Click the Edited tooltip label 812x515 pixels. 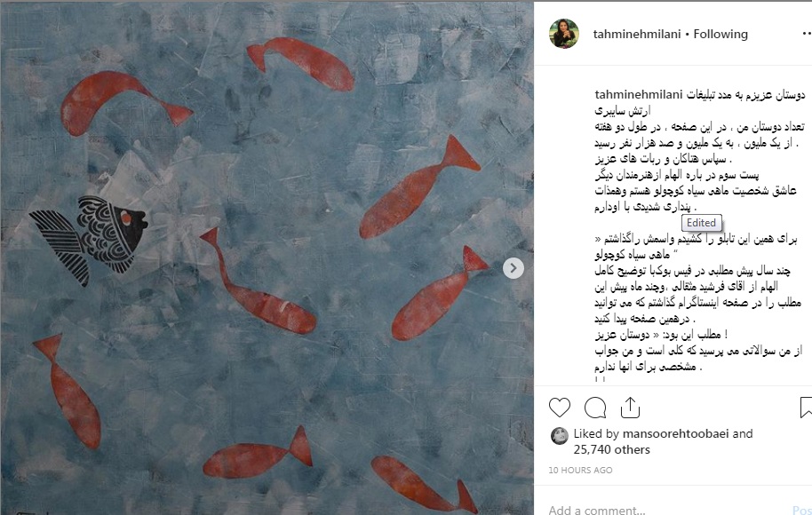[701, 223]
